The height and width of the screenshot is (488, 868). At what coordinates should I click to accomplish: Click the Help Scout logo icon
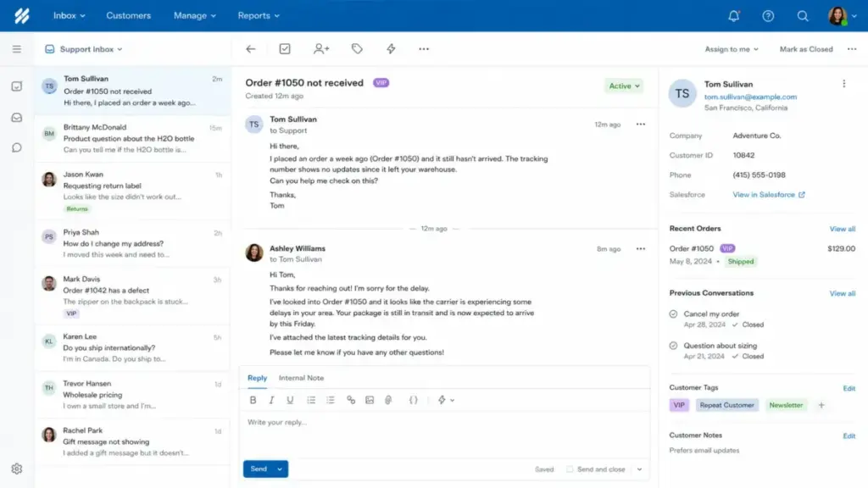21,15
